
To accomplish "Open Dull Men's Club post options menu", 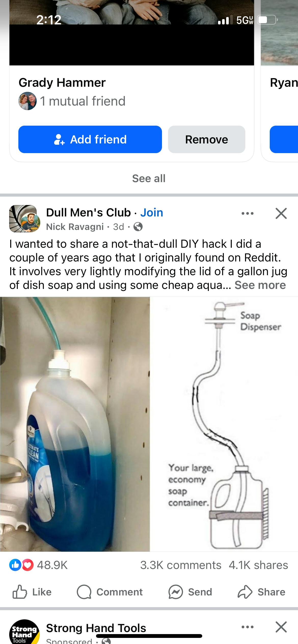I will 248,213.
